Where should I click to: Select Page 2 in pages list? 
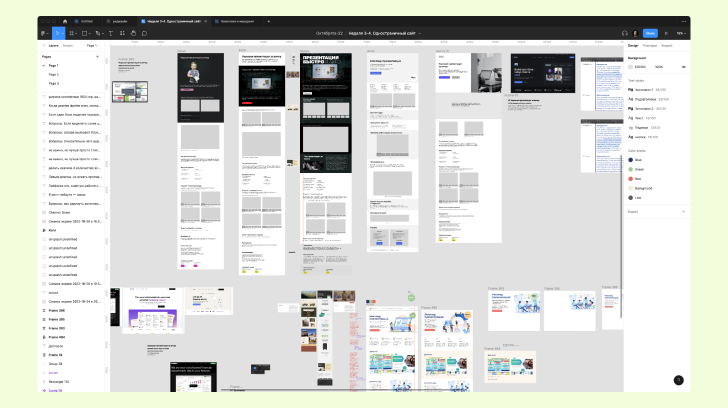(54, 74)
